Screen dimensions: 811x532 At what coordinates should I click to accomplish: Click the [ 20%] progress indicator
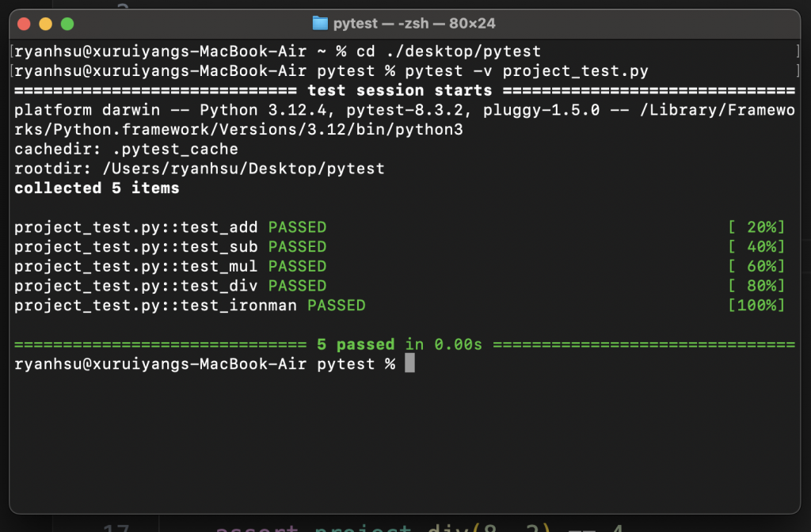[756, 227]
